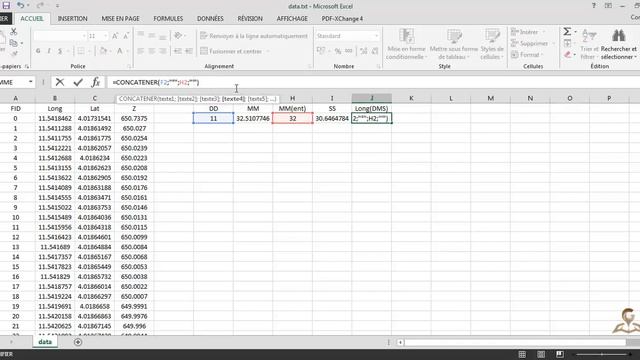
Task: Open PDF-XChange 4 tab
Action: click(342, 18)
